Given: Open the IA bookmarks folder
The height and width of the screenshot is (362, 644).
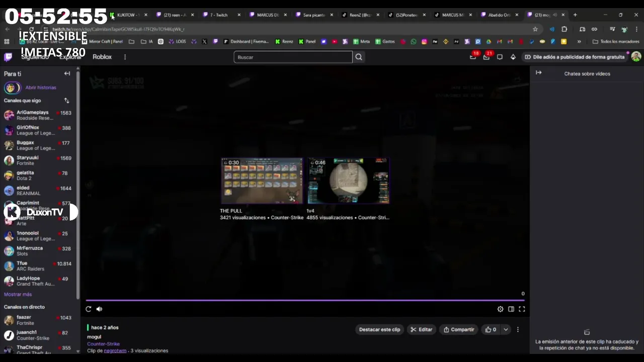Looking at the screenshot, I should [147, 42].
